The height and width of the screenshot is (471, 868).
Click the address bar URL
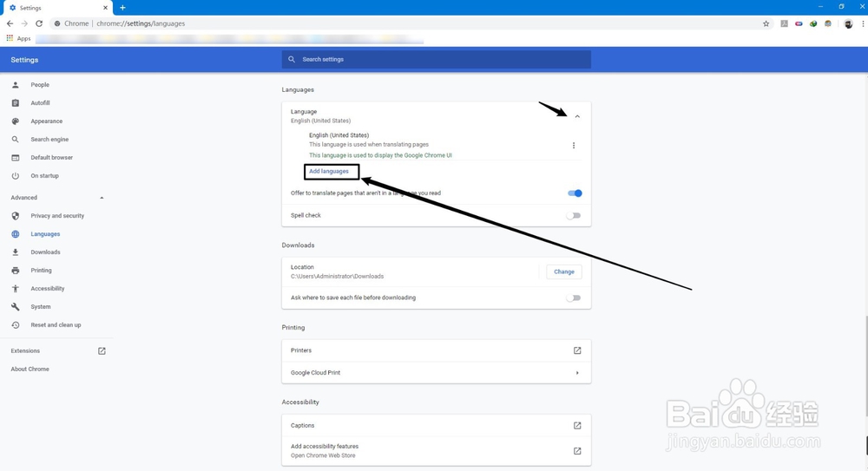pos(141,23)
